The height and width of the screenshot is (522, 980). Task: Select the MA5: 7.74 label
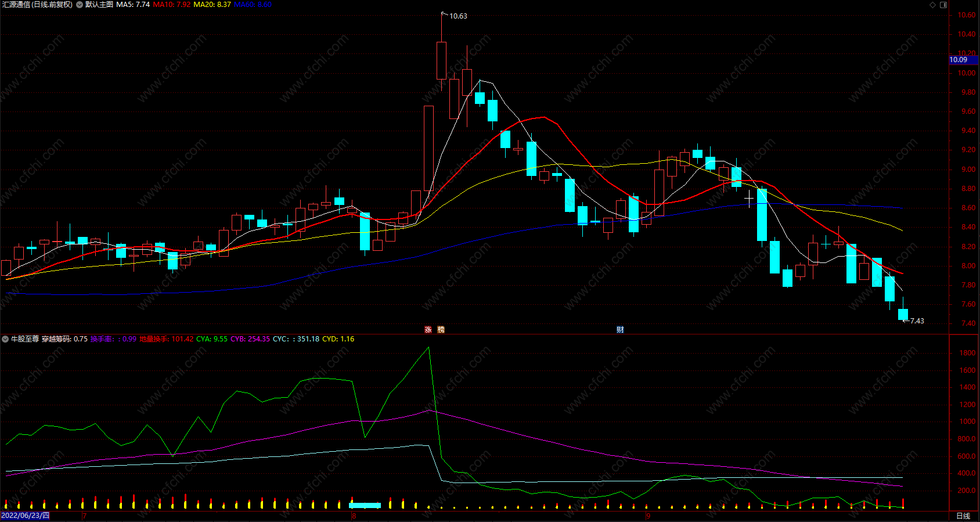click(133, 5)
